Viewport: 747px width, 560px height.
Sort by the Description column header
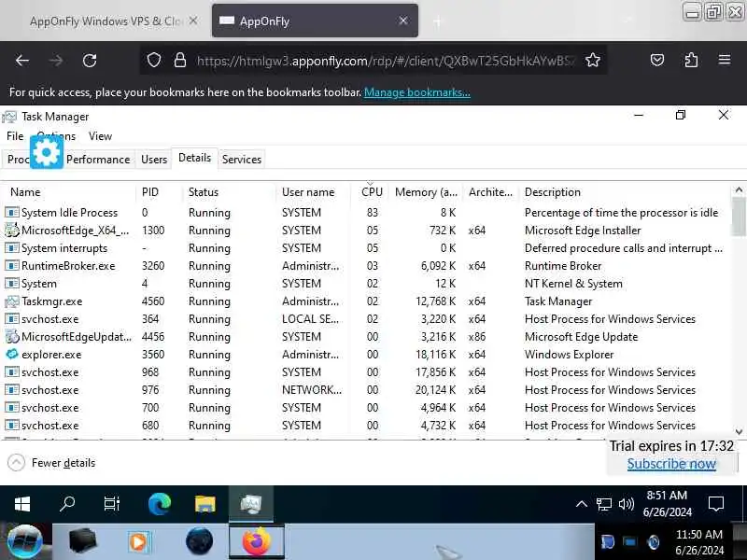click(624, 192)
